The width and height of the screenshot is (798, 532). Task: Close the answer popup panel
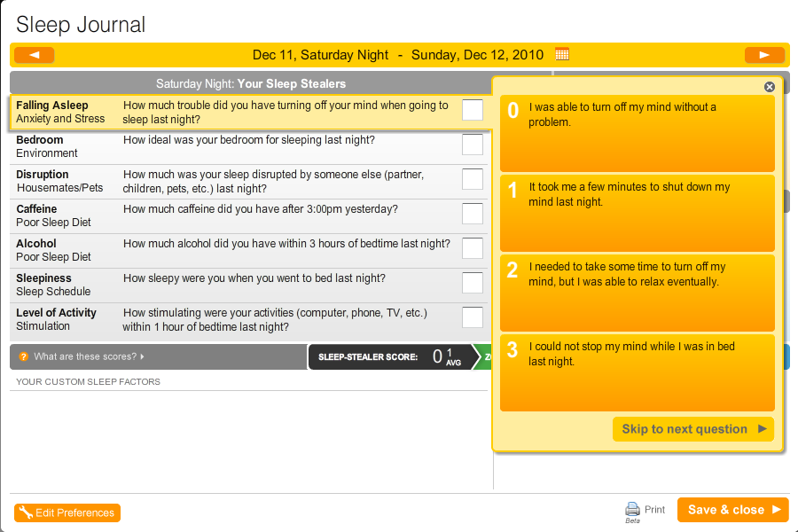click(x=770, y=87)
